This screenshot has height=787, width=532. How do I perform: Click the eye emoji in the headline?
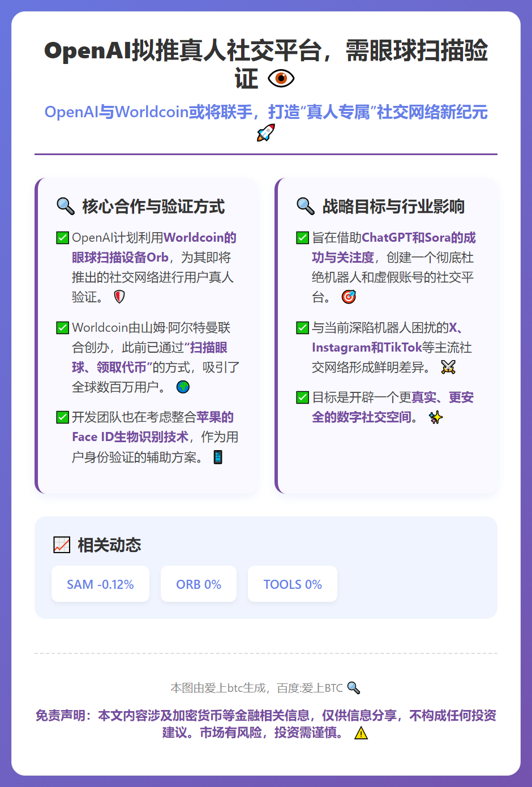pos(281,79)
